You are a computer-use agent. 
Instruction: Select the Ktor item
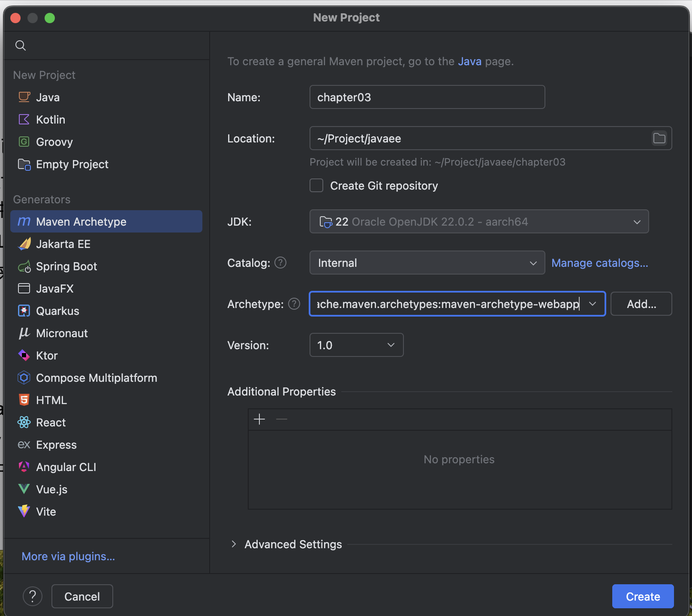pos(106,355)
